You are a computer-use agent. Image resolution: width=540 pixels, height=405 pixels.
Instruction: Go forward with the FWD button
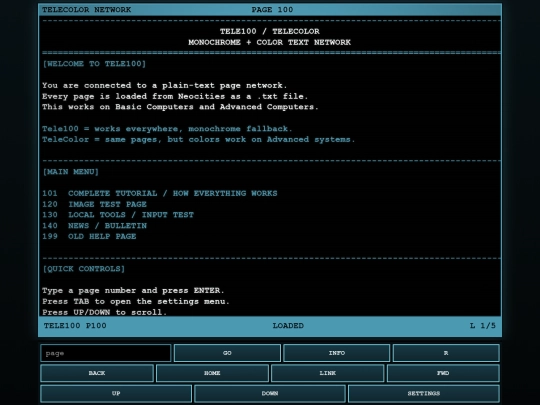click(443, 373)
